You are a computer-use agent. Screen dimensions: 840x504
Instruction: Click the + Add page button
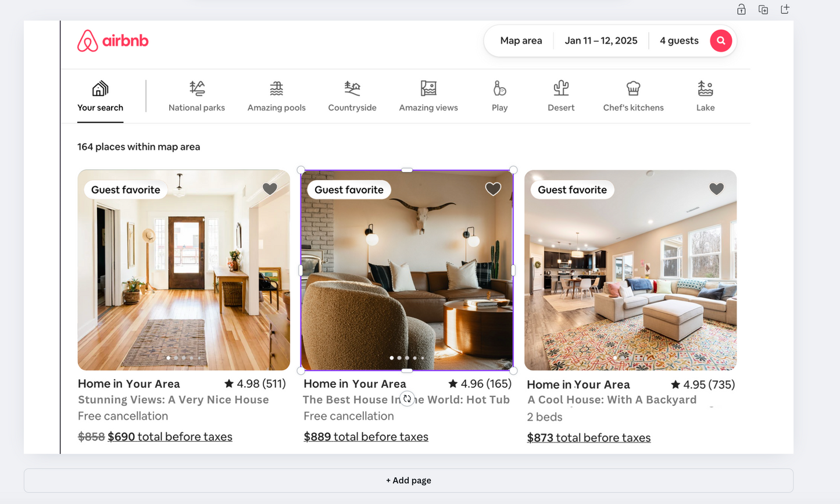coord(409,481)
